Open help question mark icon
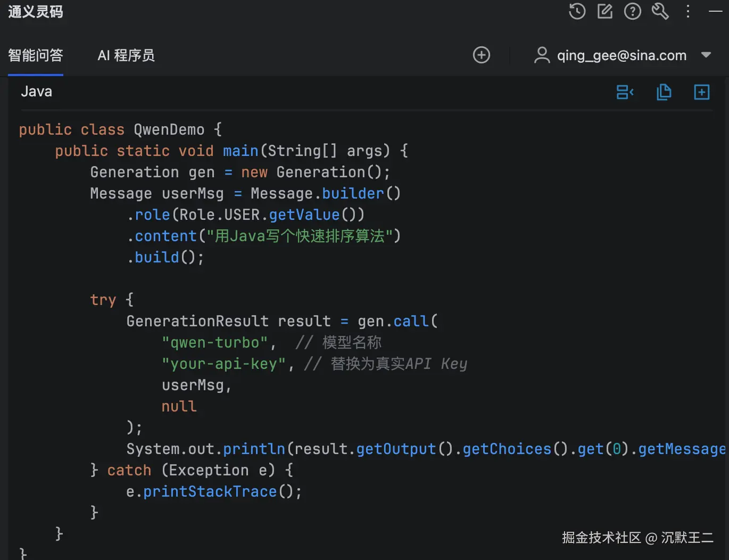This screenshot has height=560, width=729. tap(633, 11)
